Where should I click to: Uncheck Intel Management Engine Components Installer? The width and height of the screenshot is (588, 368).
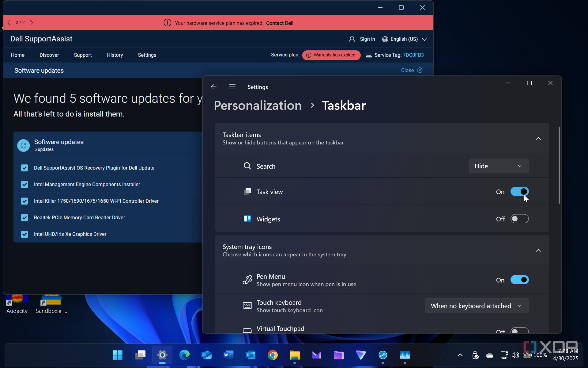click(24, 185)
